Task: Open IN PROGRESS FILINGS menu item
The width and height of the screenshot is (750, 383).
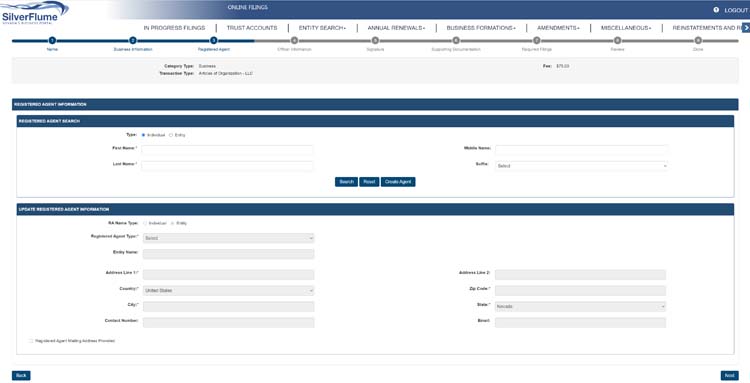Action: tap(174, 28)
